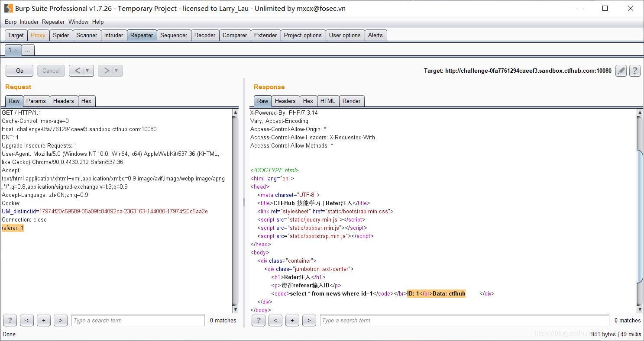
Task: Open the back history dropdown arrow
Action: (88, 71)
